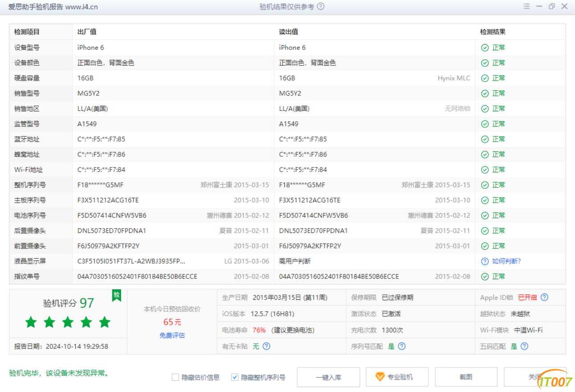The image size is (575, 392).
Task: Click the factory C3F5105I051FT37L LCD serial cell
Action: pos(131,261)
